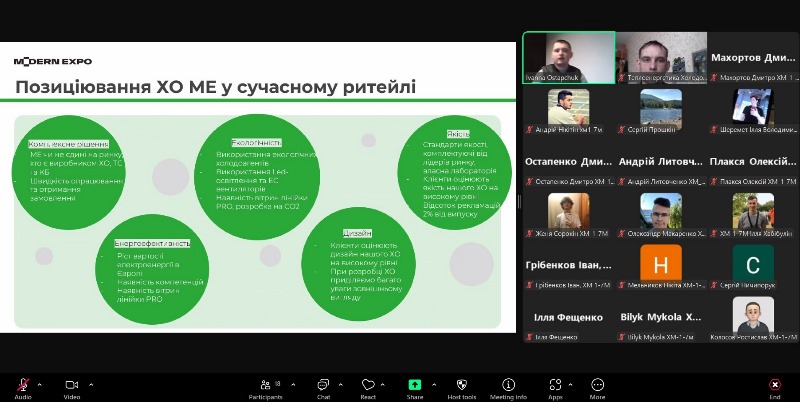Expand the chevron next to Apps
This screenshot has height=402, width=800.
tap(570, 385)
